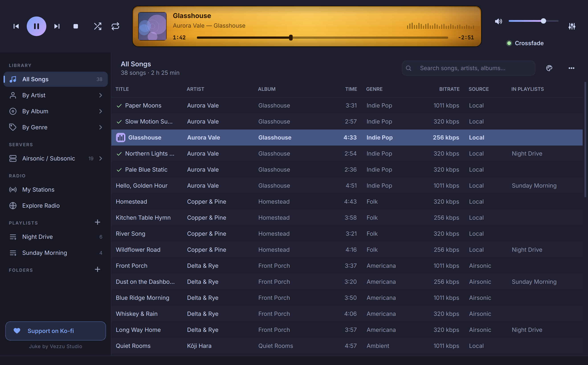Select the Homestead song row
Viewport: 588px width, 365px height.
(347, 202)
